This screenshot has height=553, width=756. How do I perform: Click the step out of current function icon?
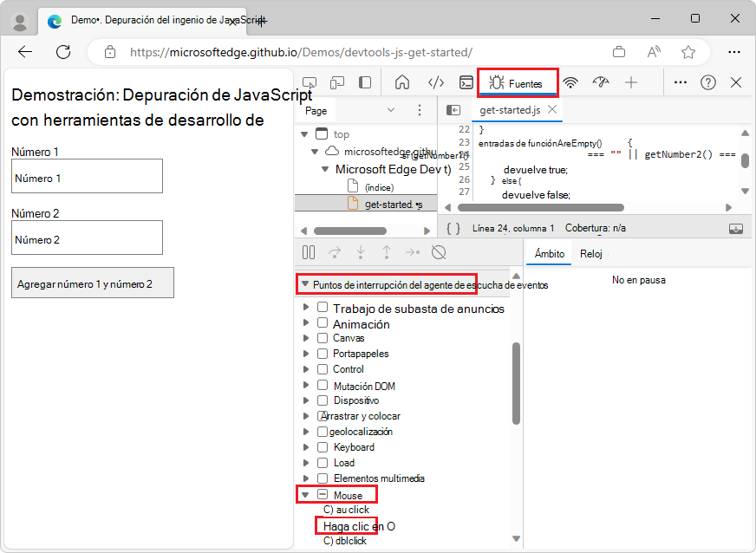(388, 253)
